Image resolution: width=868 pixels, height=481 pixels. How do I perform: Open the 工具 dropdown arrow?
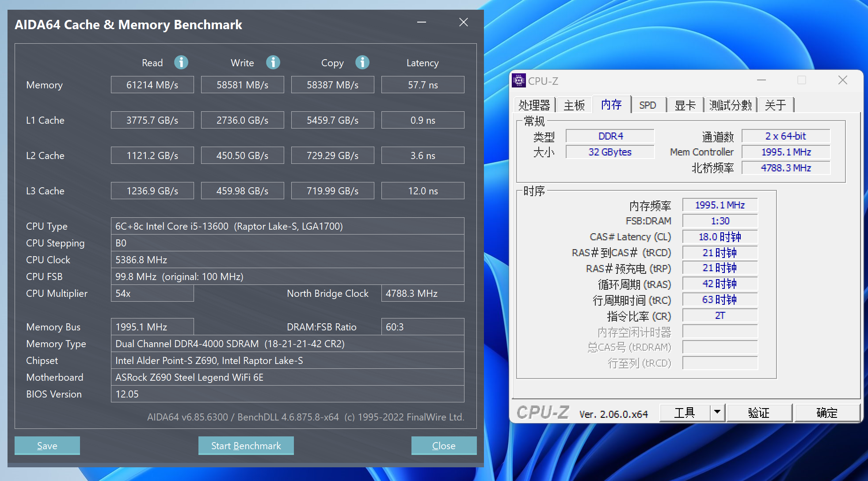717,412
